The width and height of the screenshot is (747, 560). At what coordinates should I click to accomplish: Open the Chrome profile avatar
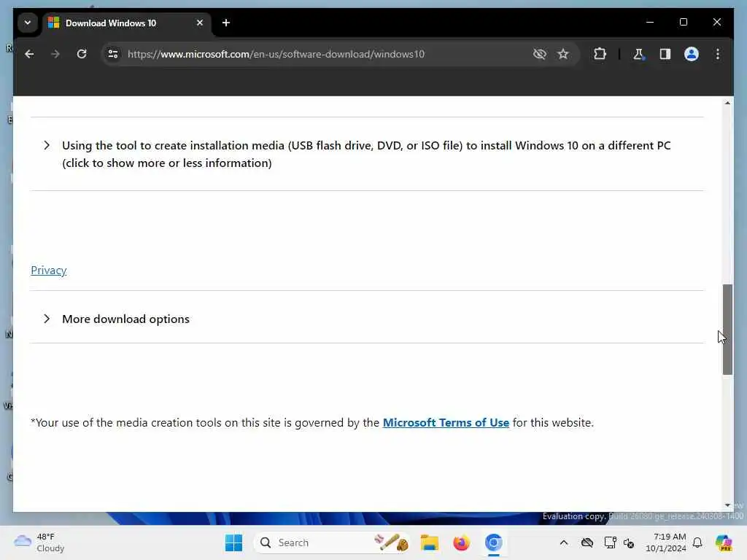pyautogui.click(x=692, y=54)
